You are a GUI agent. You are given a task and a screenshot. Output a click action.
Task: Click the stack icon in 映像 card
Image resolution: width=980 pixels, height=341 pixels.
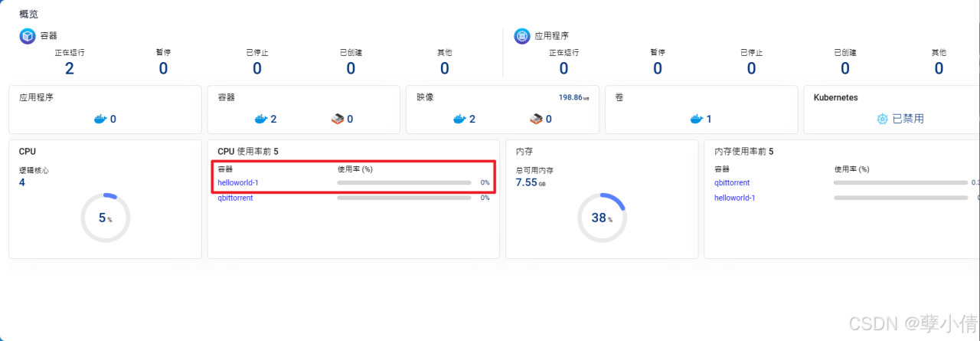pos(537,119)
